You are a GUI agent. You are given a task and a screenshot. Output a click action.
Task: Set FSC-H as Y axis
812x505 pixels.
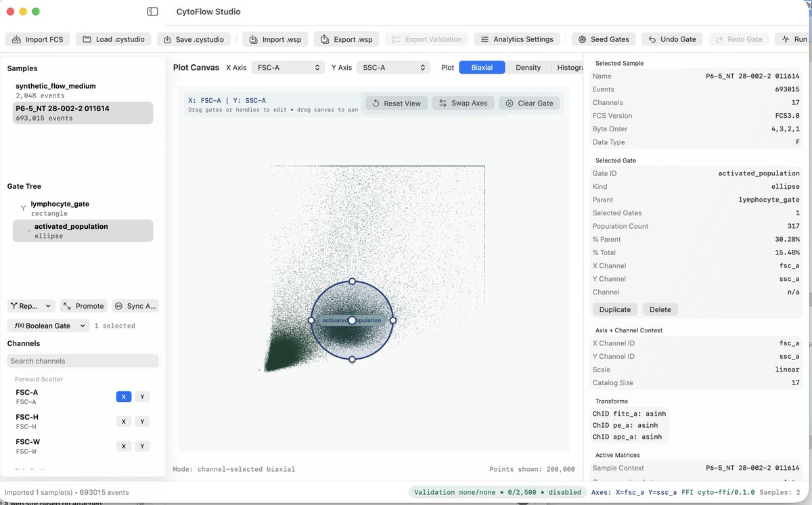[x=142, y=422]
